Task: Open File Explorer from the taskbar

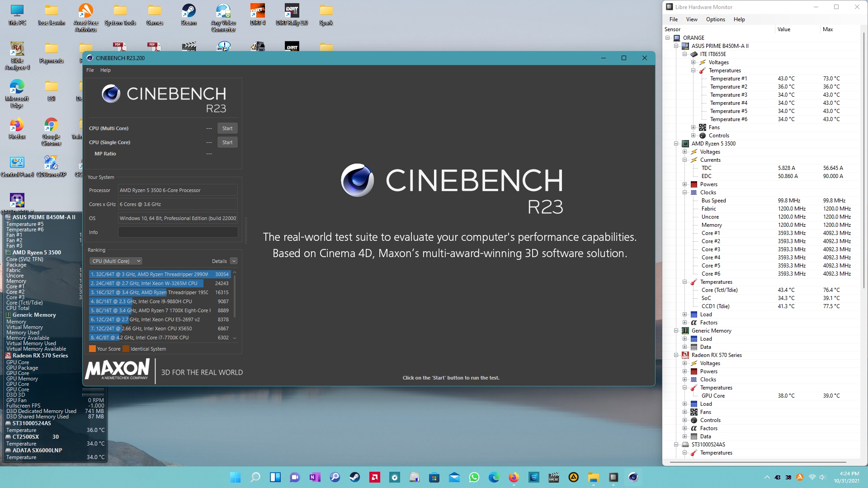Action: [593, 477]
